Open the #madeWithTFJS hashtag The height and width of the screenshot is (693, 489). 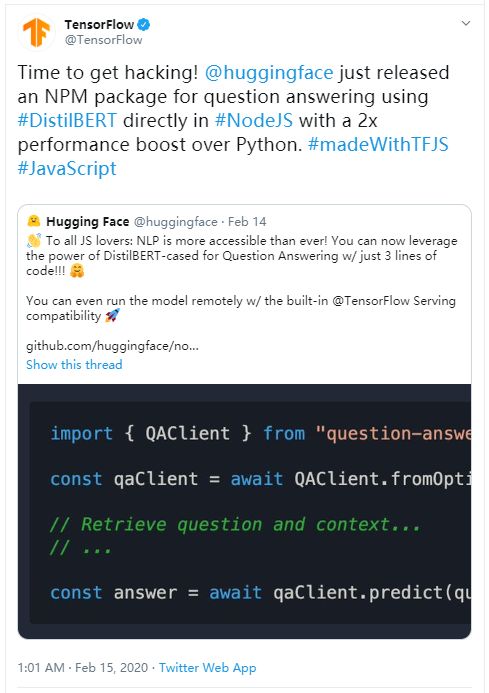tap(378, 144)
